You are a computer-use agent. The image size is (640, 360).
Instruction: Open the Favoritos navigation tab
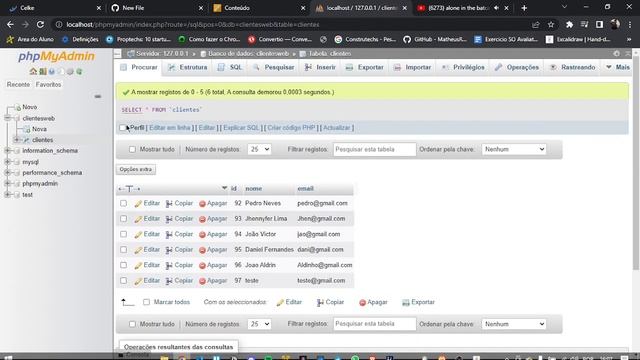48,84
